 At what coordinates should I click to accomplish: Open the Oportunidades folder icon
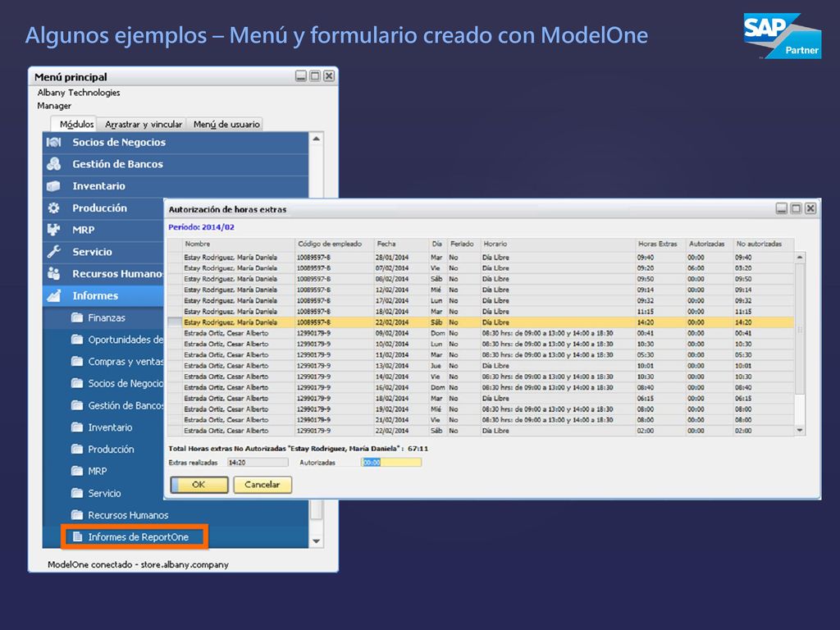pos(77,340)
